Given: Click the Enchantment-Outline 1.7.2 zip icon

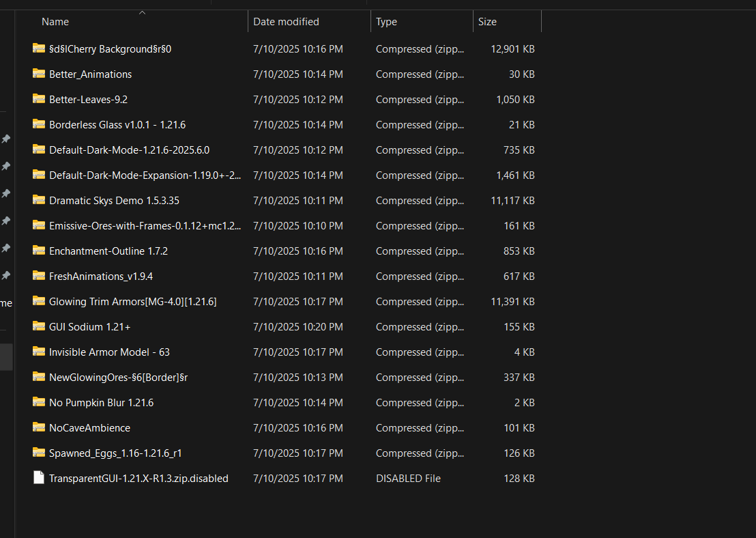Looking at the screenshot, I should [39, 251].
